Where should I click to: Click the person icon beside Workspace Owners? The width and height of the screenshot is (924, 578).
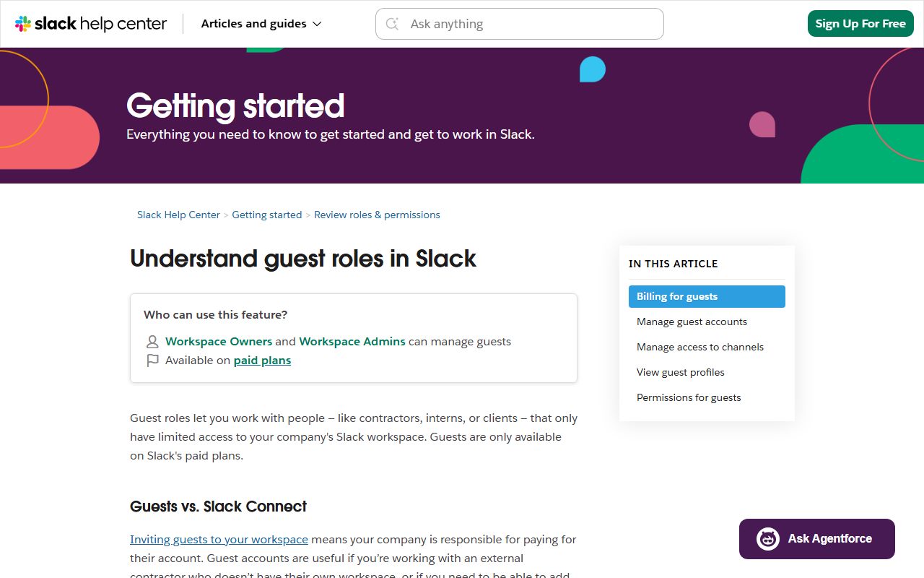point(152,342)
